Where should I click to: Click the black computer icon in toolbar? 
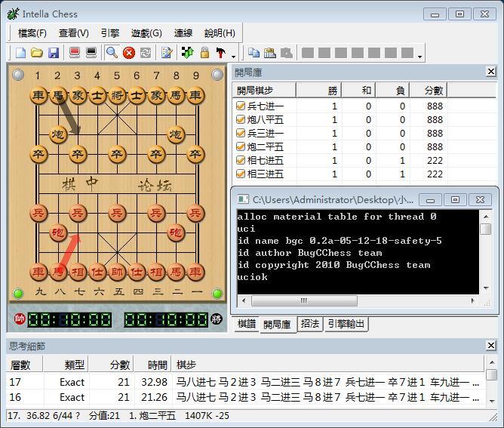tap(91, 52)
